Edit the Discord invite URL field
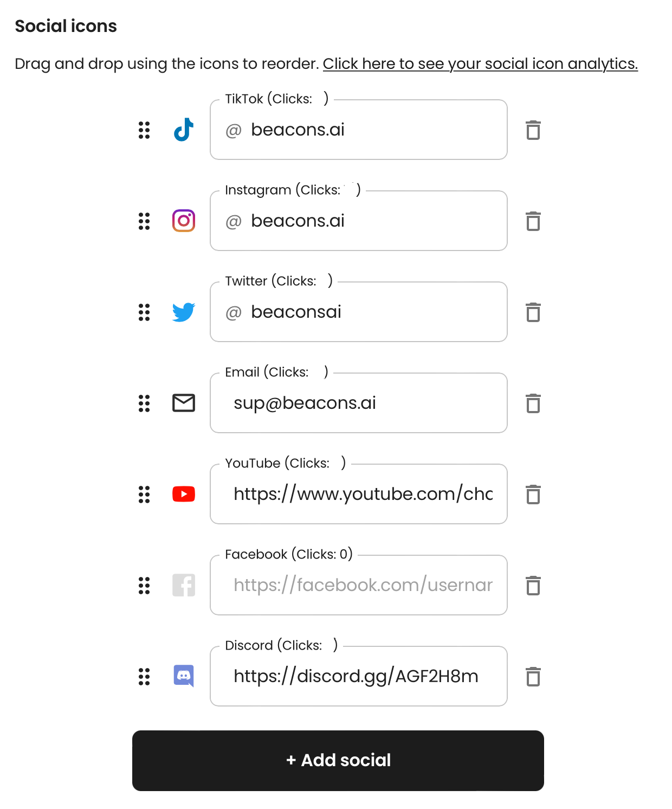This screenshot has height=809, width=672. (x=359, y=676)
